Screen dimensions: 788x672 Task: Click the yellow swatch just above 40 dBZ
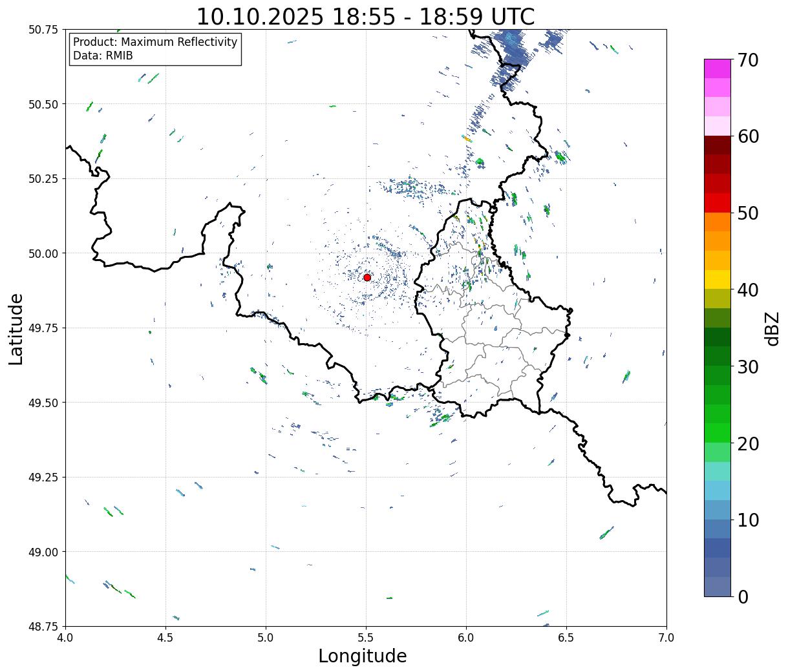(x=718, y=280)
